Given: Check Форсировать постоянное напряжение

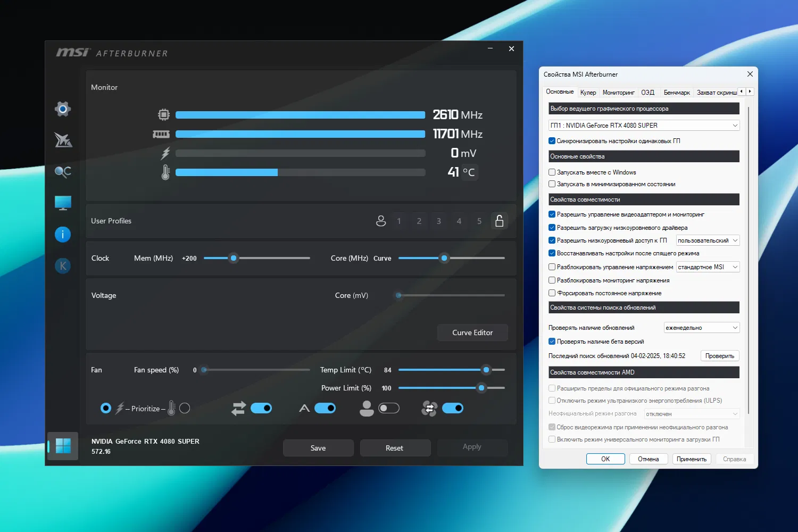Looking at the screenshot, I should click(x=552, y=293).
